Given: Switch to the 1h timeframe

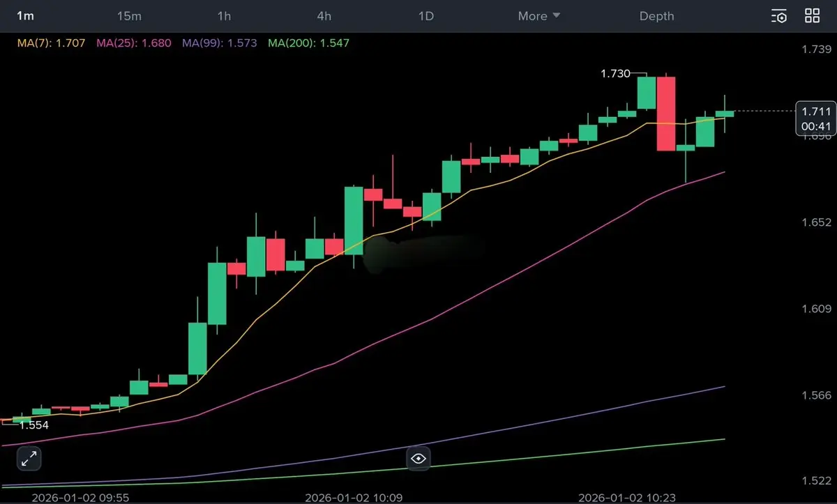Looking at the screenshot, I should point(224,15).
